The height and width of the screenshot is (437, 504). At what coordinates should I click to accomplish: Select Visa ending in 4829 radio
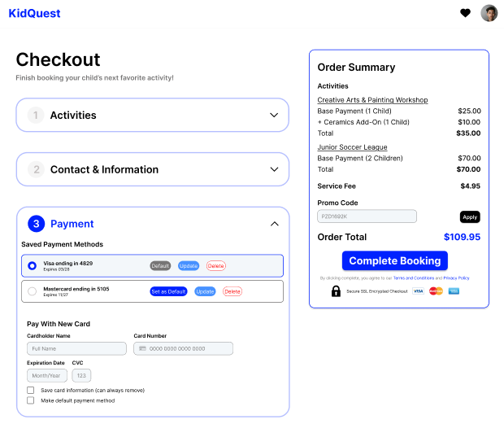point(32,266)
